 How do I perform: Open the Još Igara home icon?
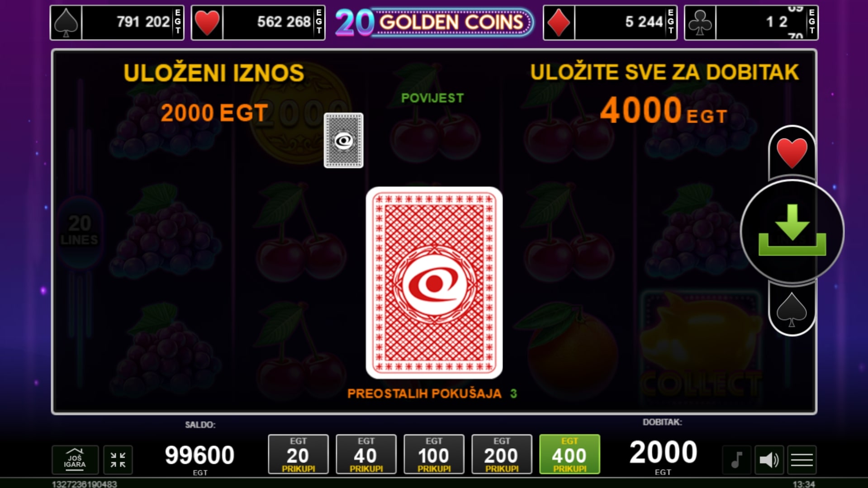pos(75,460)
